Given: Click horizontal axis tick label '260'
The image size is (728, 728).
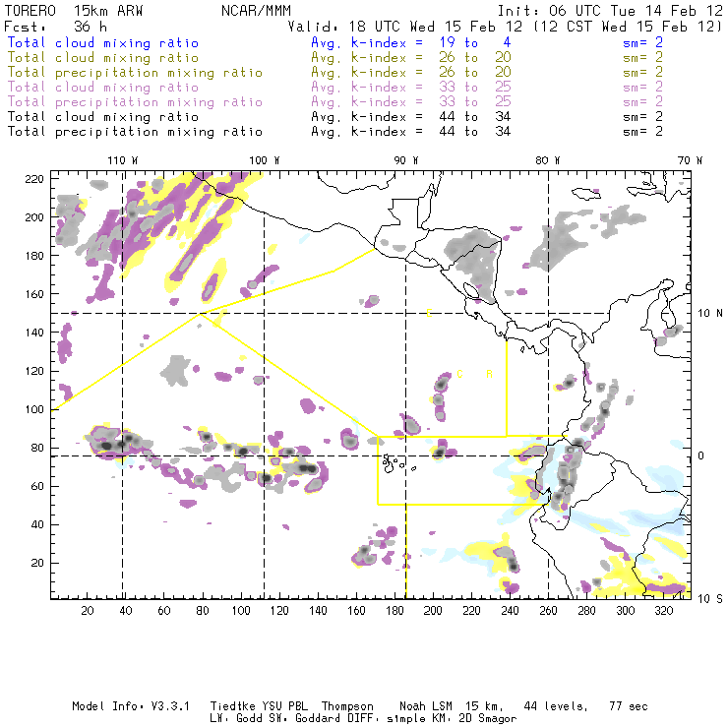Looking at the screenshot, I should (548, 611).
